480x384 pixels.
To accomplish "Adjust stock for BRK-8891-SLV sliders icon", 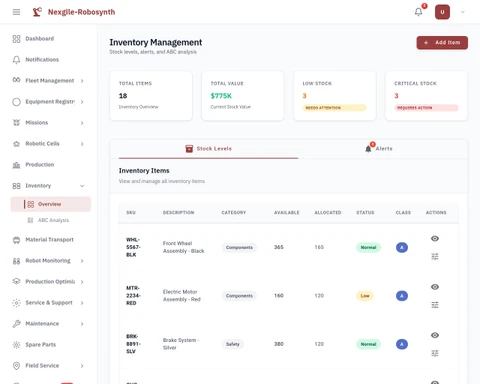I will click(435, 353).
